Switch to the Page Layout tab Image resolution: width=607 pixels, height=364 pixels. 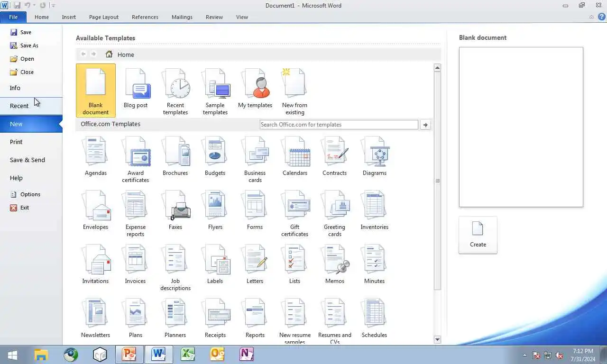pyautogui.click(x=104, y=17)
